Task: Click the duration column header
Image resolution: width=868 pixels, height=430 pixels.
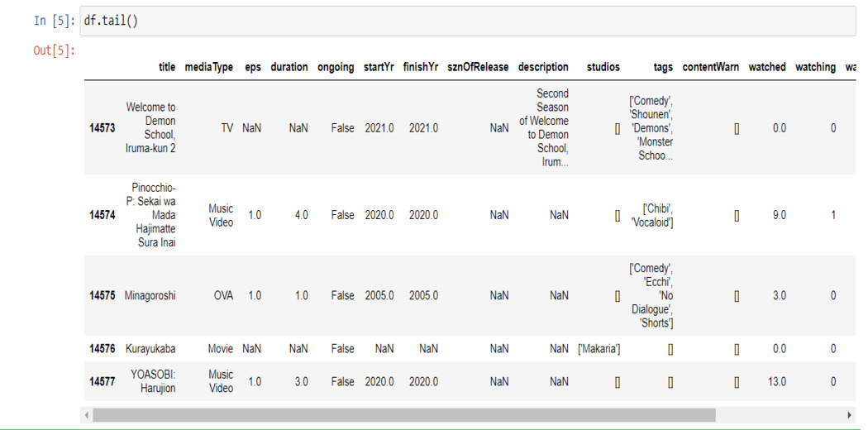Action: (289, 67)
